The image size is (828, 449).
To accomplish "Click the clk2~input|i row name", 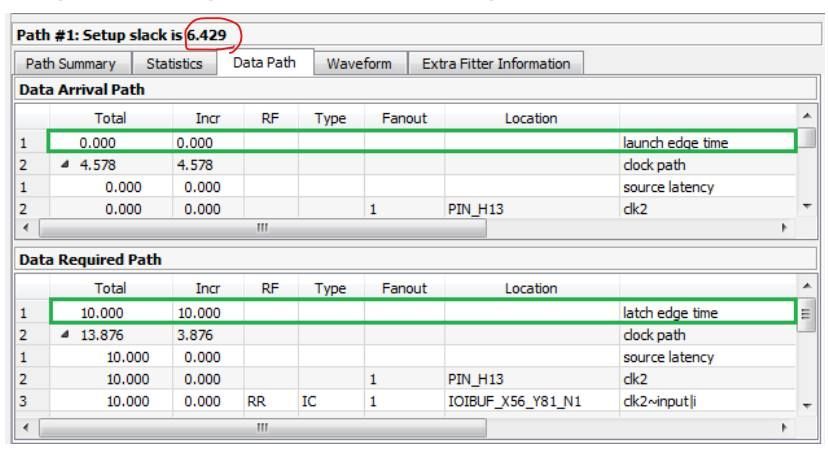I will [x=660, y=401].
